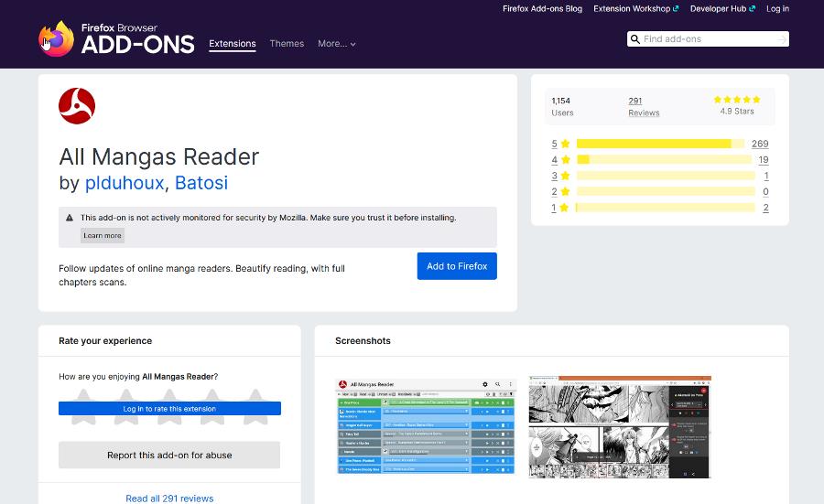This screenshot has height=504, width=824.
Task: Click the warning triangle icon
Action: pos(70,218)
